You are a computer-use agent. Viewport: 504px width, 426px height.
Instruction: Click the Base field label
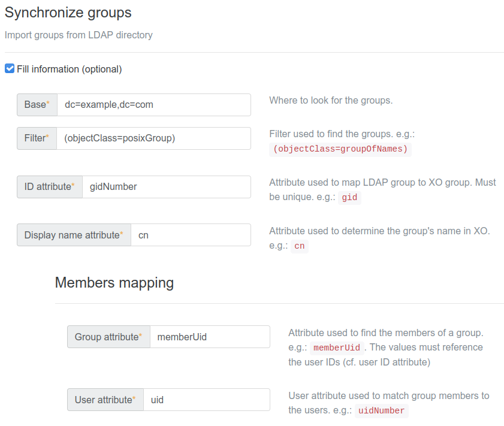(x=34, y=104)
